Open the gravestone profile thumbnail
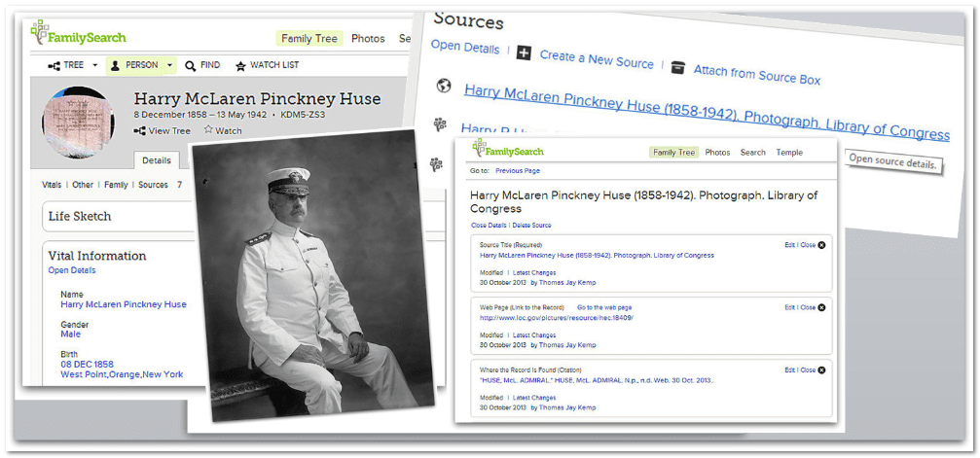 tap(78, 125)
